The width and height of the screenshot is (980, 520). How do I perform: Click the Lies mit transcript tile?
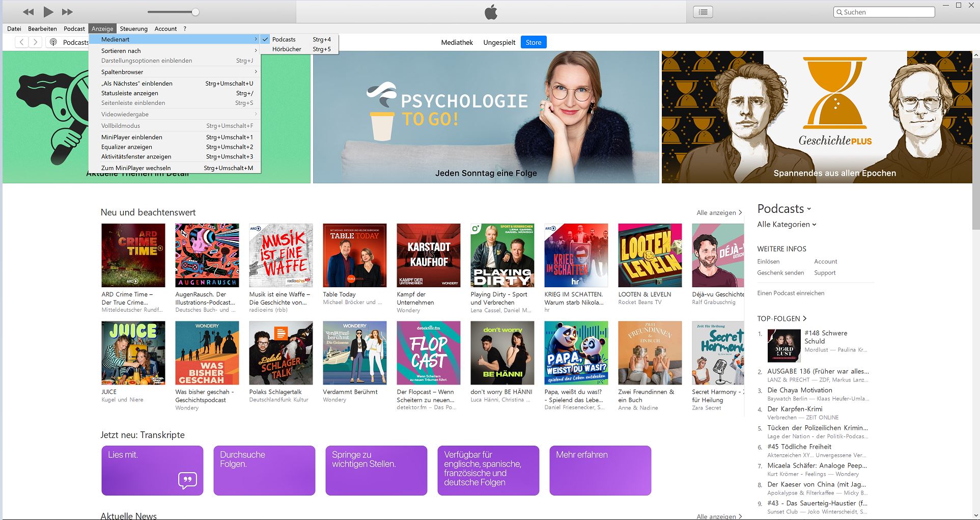pos(152,471)
